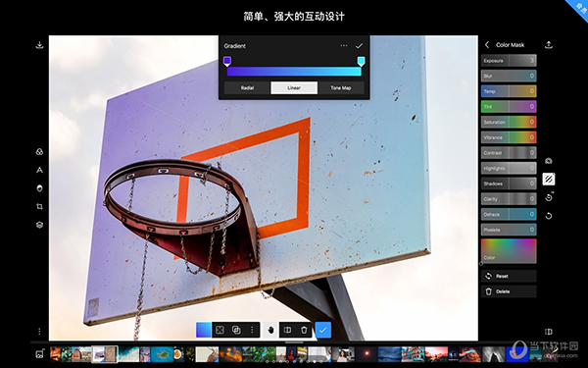Click the Delete button in the Color Mask panel

[x=509, y=291]
